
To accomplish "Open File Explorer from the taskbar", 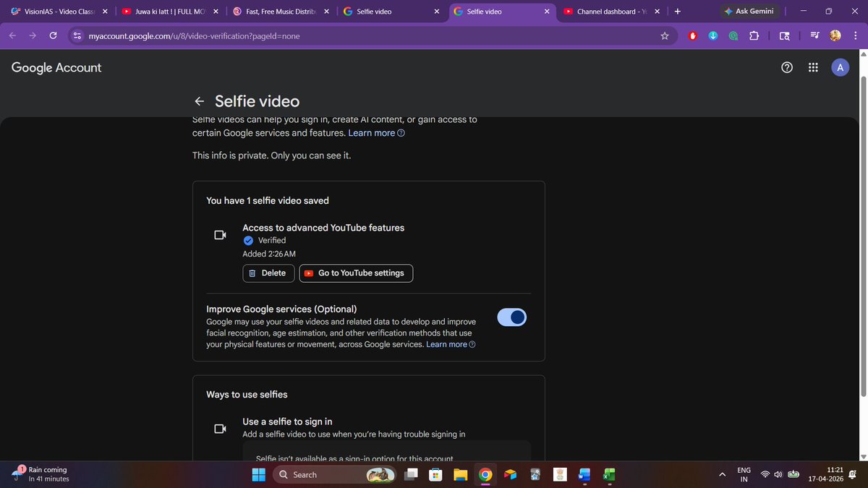I will tap(461, 474).
